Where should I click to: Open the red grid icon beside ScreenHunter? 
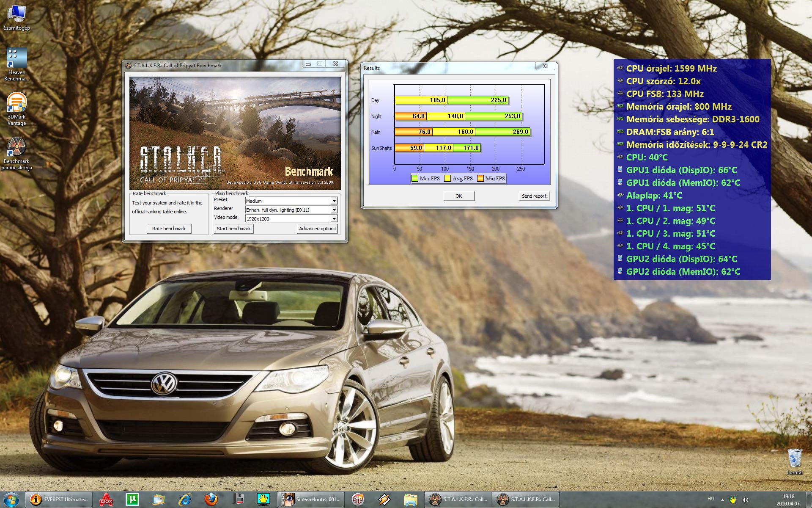coord(358,500)
